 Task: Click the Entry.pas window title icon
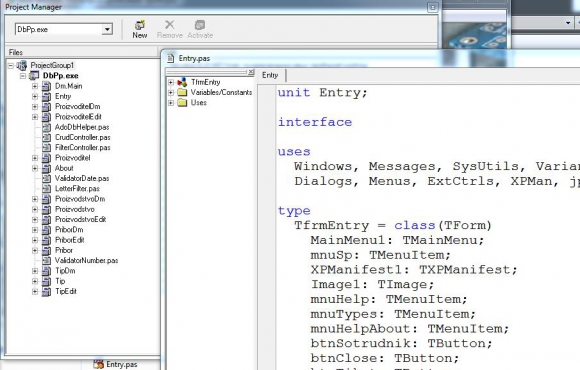171,58
